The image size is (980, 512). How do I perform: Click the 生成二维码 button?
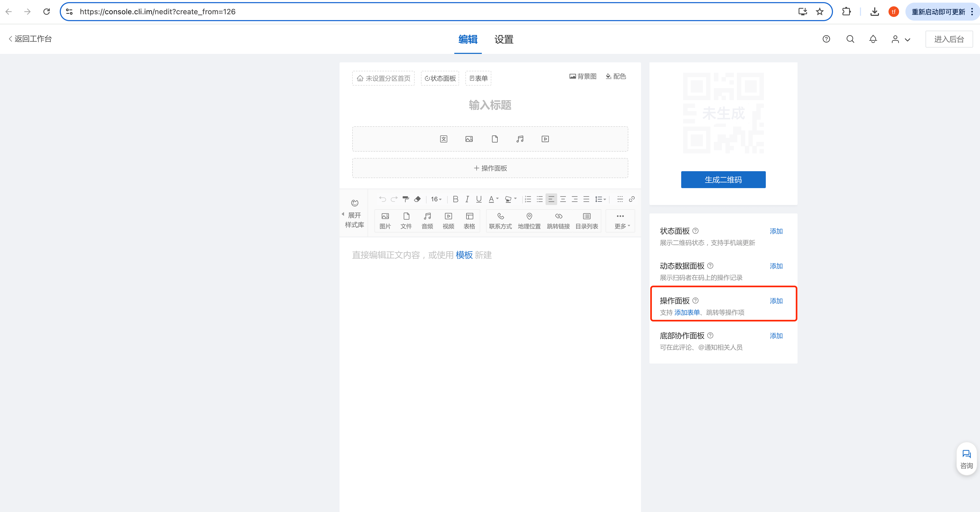click(723, 179)
